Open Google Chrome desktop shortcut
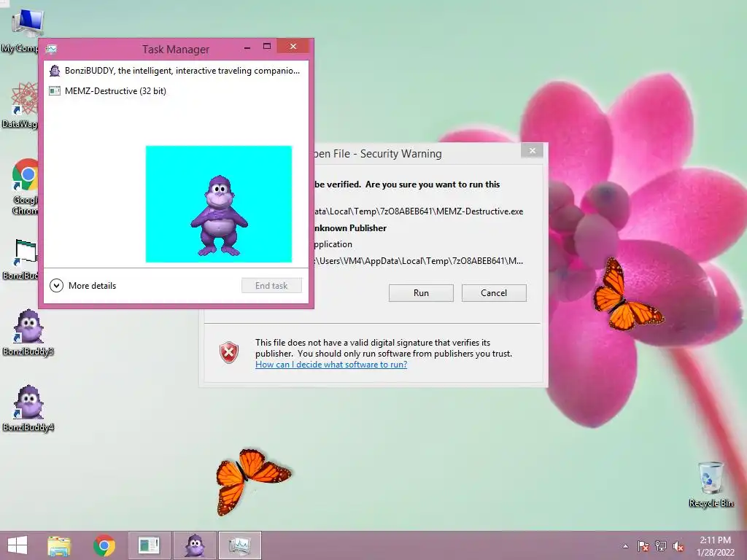747x560 pixels. tap(25, 186)
